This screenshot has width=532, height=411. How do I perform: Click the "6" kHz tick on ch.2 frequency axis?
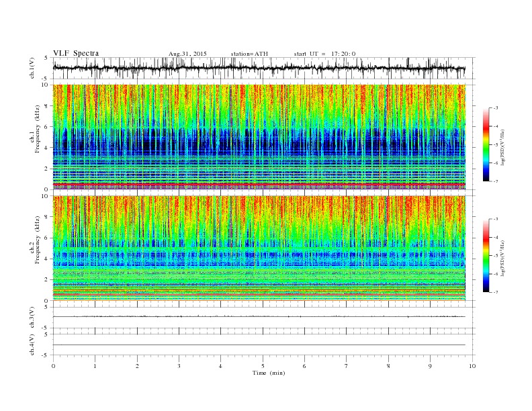(46, 238)
